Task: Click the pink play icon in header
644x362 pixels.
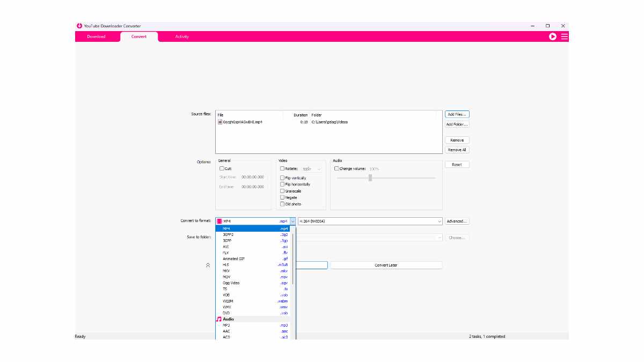Action: (553, 36)
